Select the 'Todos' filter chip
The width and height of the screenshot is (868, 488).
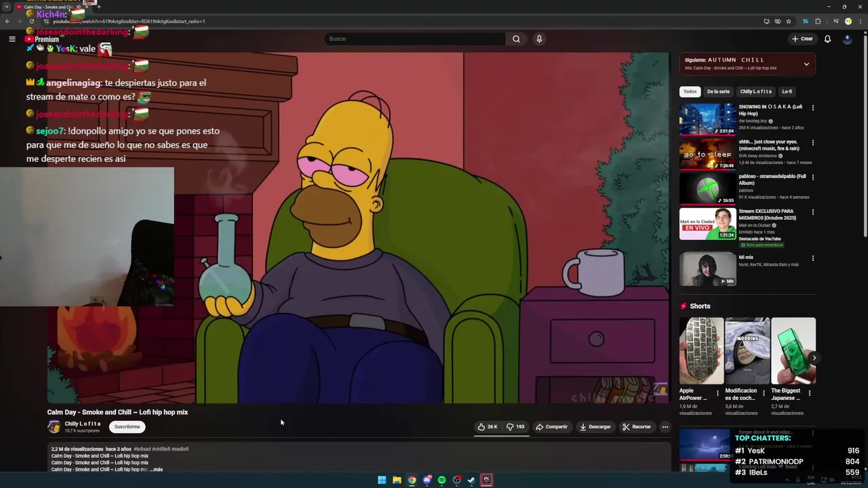click(x=690, y=91)
